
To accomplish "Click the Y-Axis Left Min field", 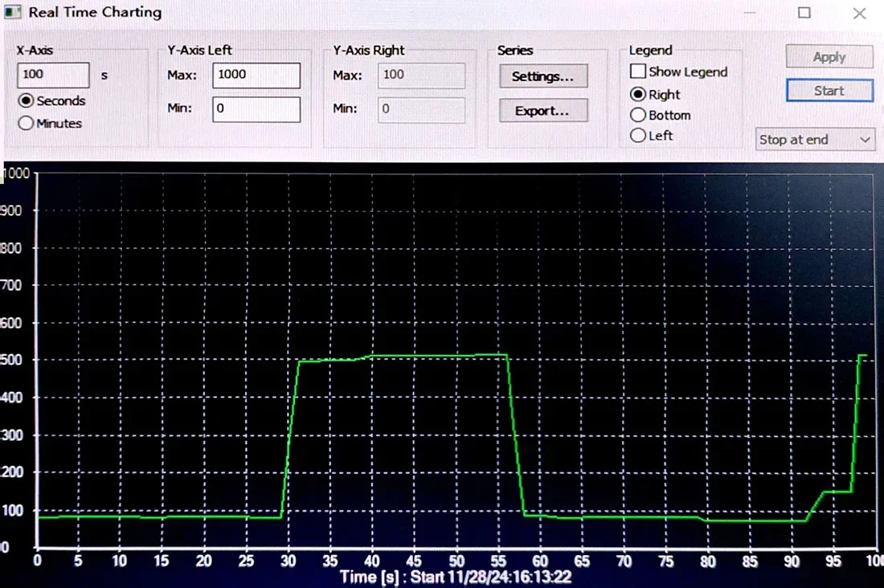I will [256, 109].
